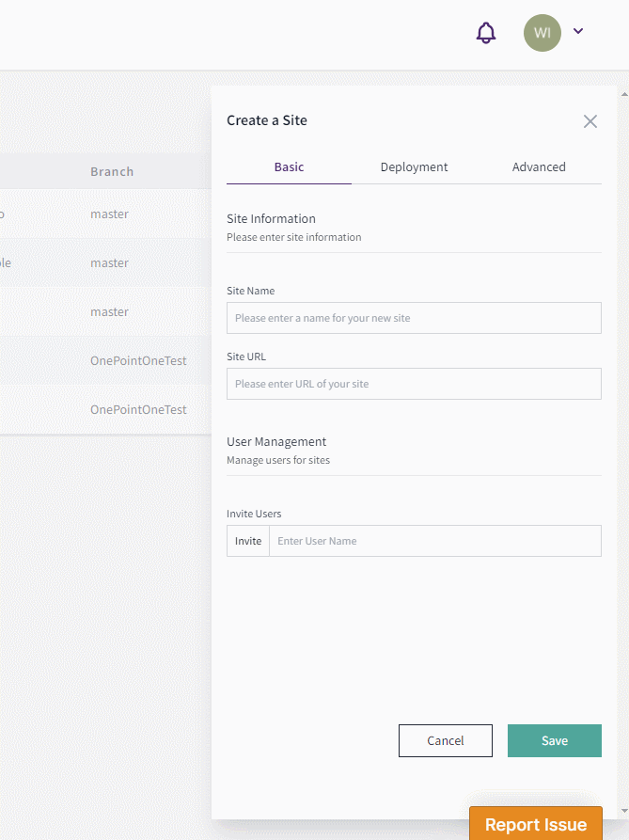Click the Invite button

pos(248,541)
